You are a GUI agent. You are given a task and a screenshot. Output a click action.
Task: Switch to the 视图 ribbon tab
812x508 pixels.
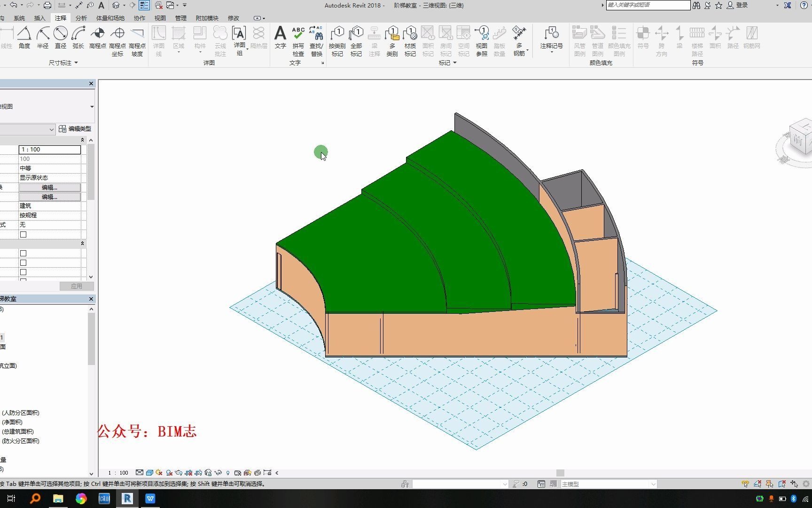click(x=160, y=18)
